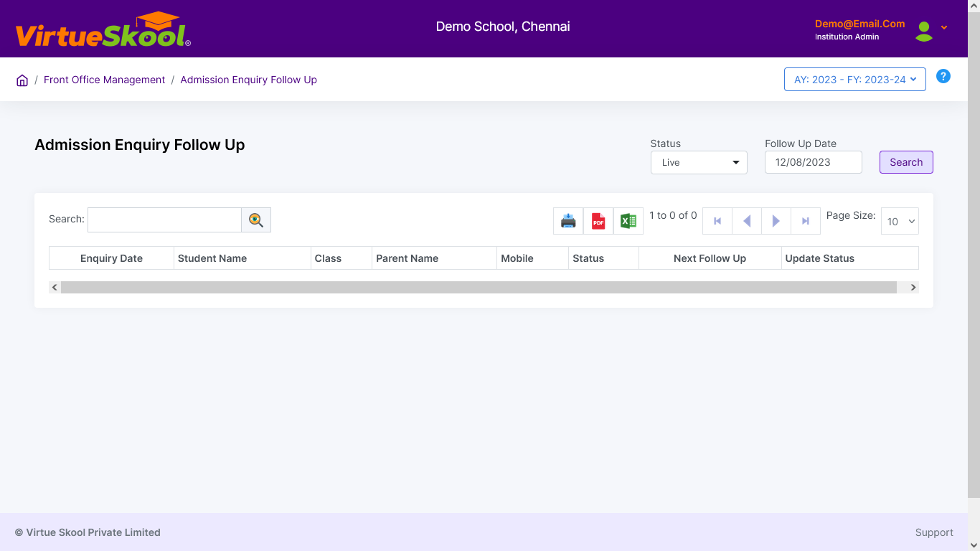Open Front Office Management breadcrumb link
Viewport: 980px width, 551px height.
click(x=104, y=80)
